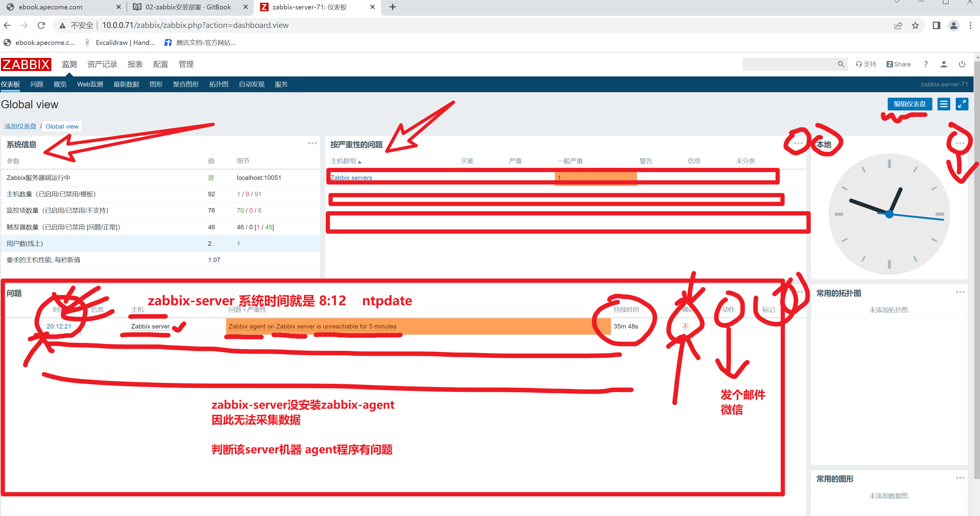The height and width of the screenshot is (516, 980).
Task: Click the 编辑仪表盘 button
Action: pos(910,104)
